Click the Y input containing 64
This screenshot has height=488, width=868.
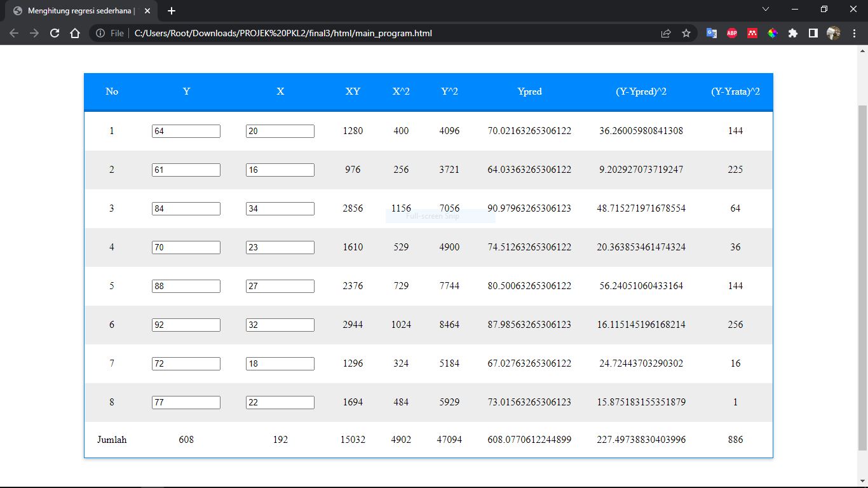(186, 131)
